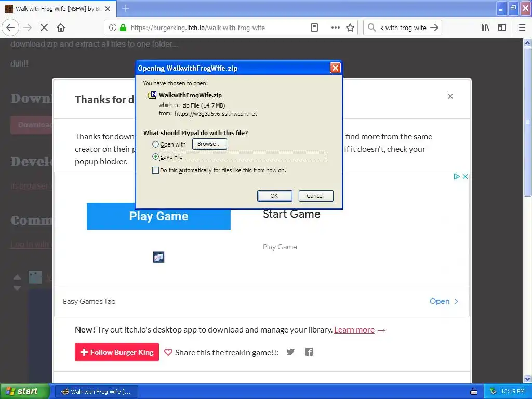Select the Walk with Frog Wife tab
The image size is (532, 399).
click(58, 9)
